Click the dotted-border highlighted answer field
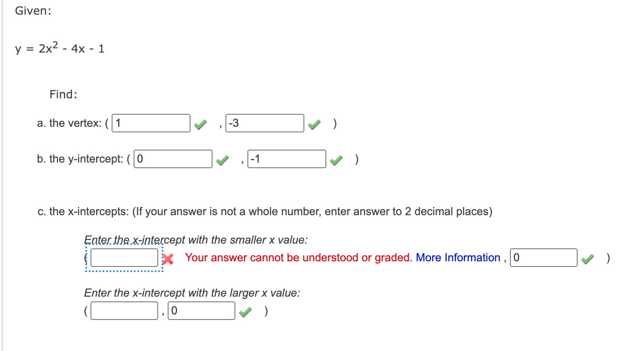644x351 pixels. pyautogui.click(x=124, y=258)
